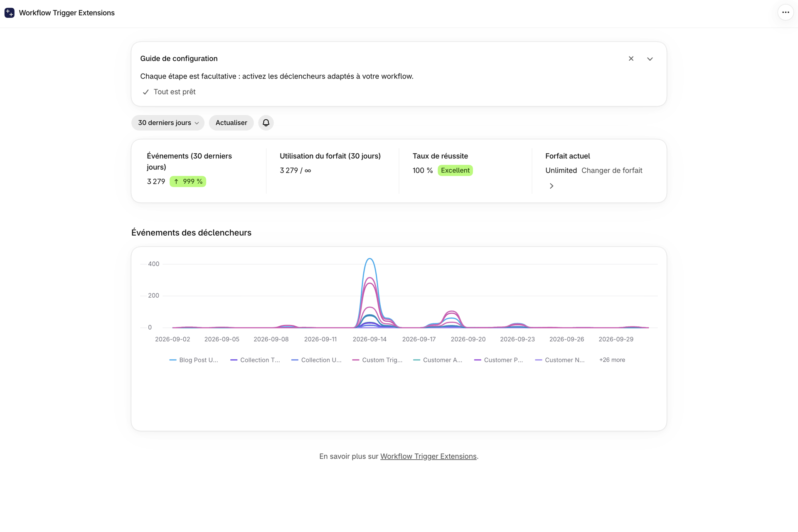
Task: Toggle Customer A... series in chart legend
Action: [x=438, y=360]
